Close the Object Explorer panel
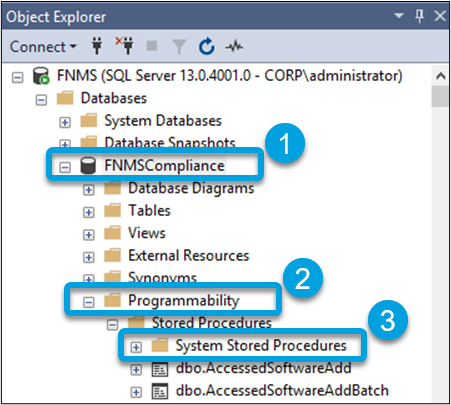This screenshot has width=451, height=405. pyautogui.click(x=440, y=16)
